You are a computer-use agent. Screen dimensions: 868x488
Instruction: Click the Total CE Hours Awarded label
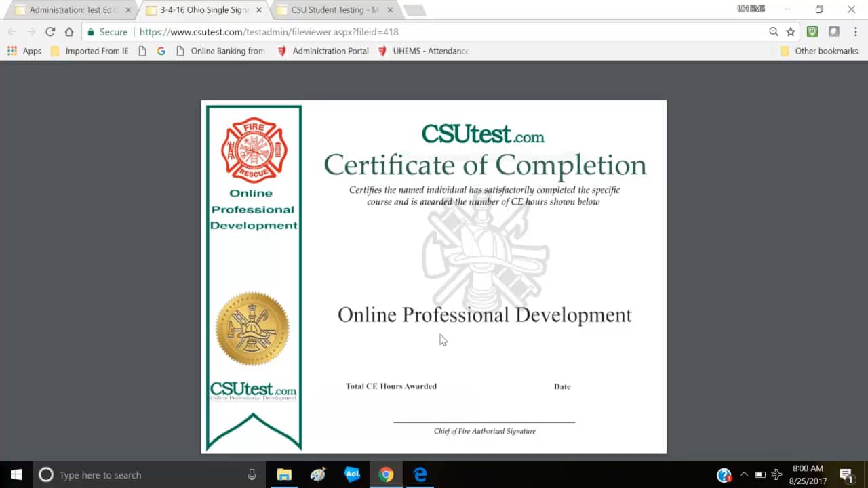tap(391, 386)
